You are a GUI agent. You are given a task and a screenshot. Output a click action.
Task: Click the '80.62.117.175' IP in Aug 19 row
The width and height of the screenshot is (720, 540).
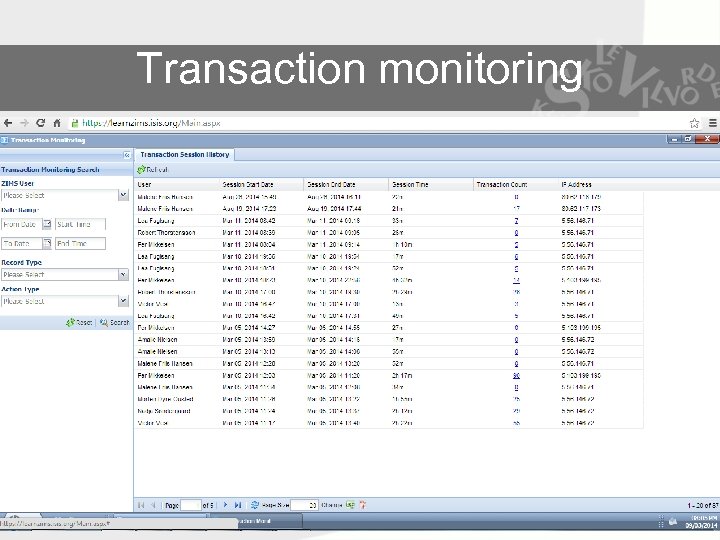pos(581,209)
